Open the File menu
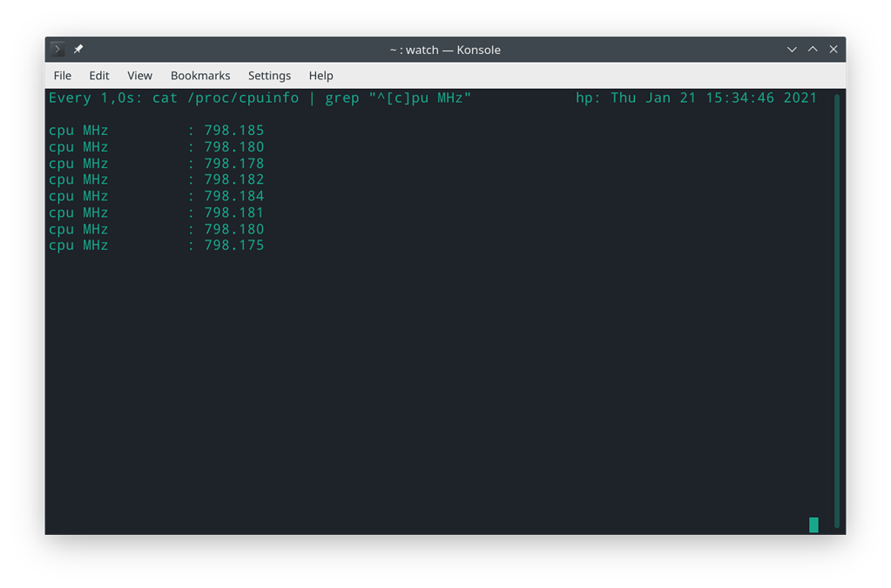 pos(62,76)
